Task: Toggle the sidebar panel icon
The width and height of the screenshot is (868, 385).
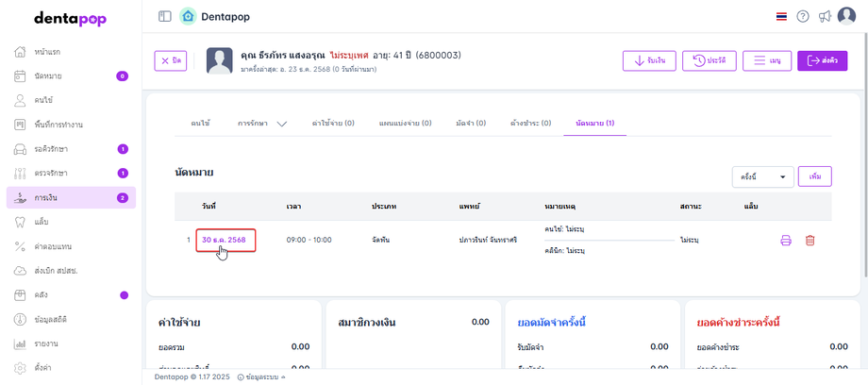Action: 165,16
